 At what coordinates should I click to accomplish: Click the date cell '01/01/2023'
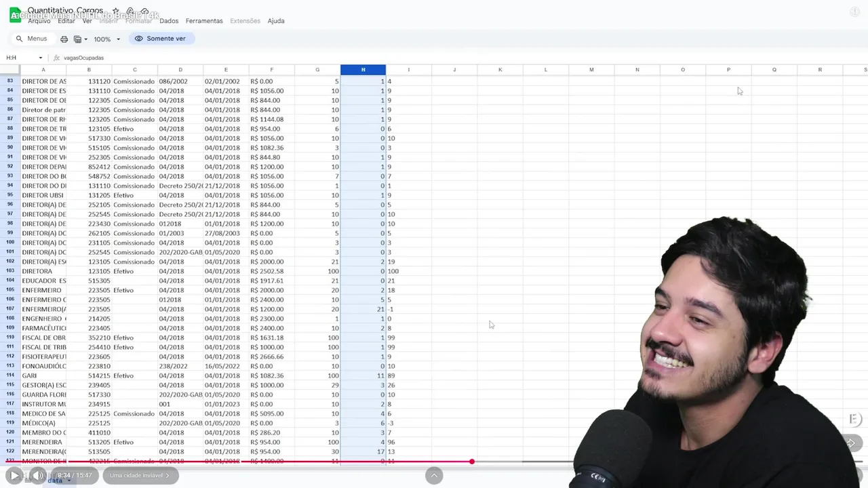(226, 404)
